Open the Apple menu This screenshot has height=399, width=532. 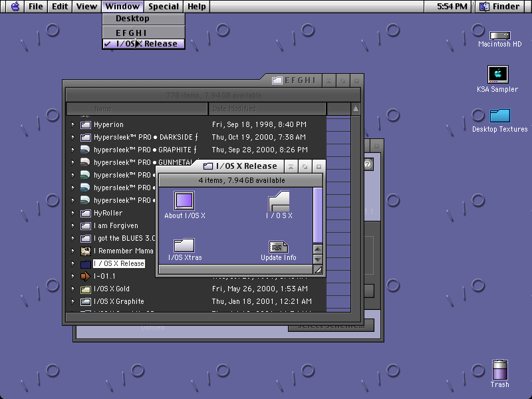15,6
